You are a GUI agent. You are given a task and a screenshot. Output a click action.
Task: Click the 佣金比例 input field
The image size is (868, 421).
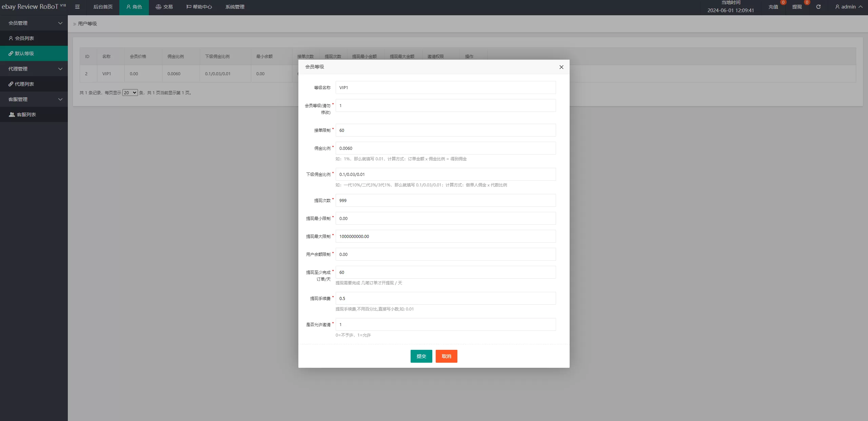(446, 148)
